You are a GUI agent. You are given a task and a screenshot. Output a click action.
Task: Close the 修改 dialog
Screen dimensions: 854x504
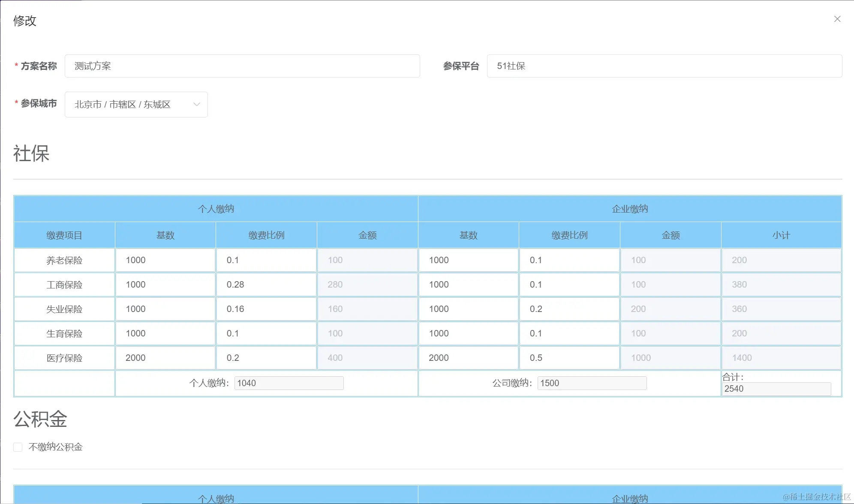[837, 19]
